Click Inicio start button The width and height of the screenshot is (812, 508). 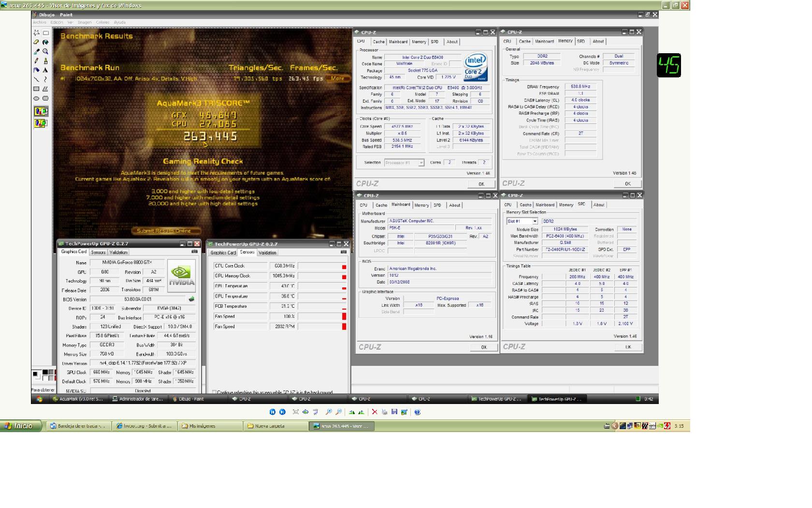[21, 426]
